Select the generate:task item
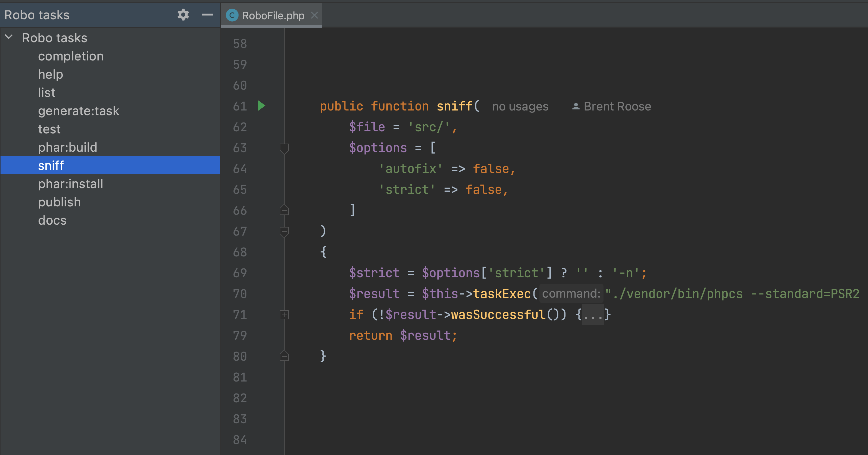868x455 pixels. coord(79,111)
